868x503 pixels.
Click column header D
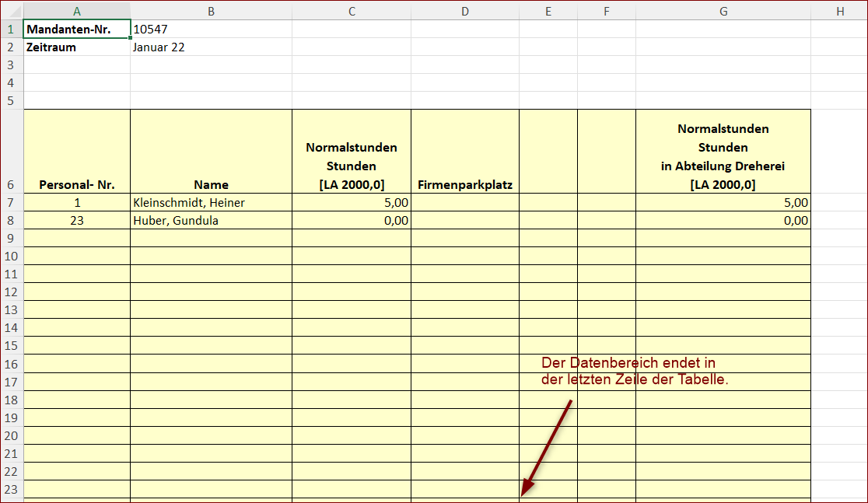click(x=464, y=11)
